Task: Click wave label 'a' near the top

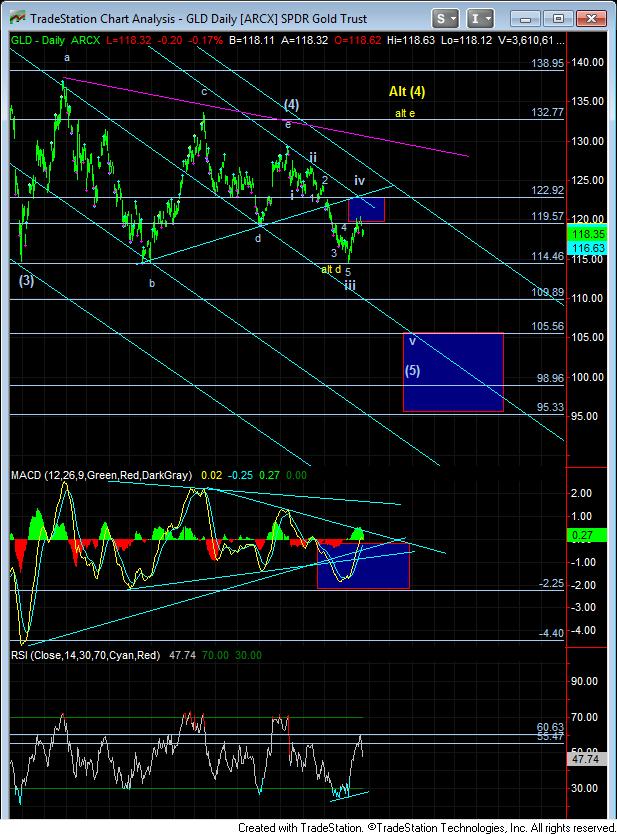Action: tap(67, 57)
